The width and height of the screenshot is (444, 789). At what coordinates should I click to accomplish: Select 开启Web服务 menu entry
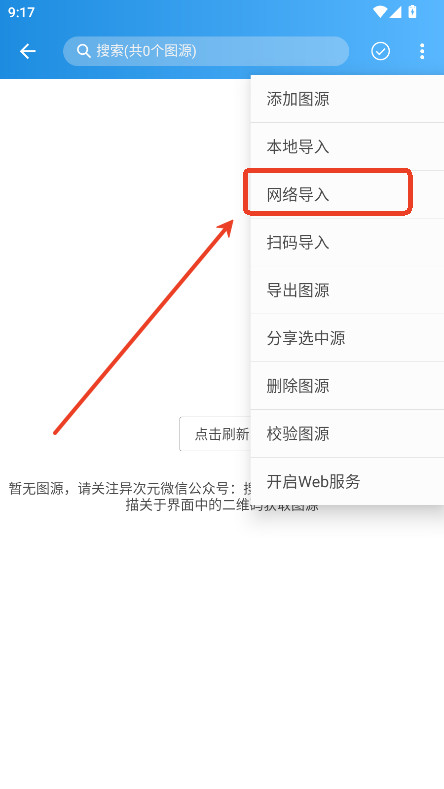coord(347,482)
